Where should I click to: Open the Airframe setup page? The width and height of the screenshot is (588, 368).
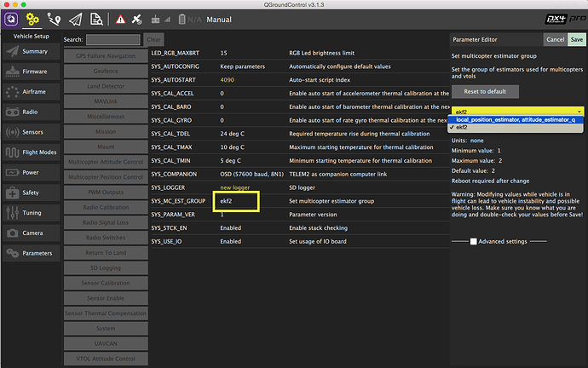[32, 92]
